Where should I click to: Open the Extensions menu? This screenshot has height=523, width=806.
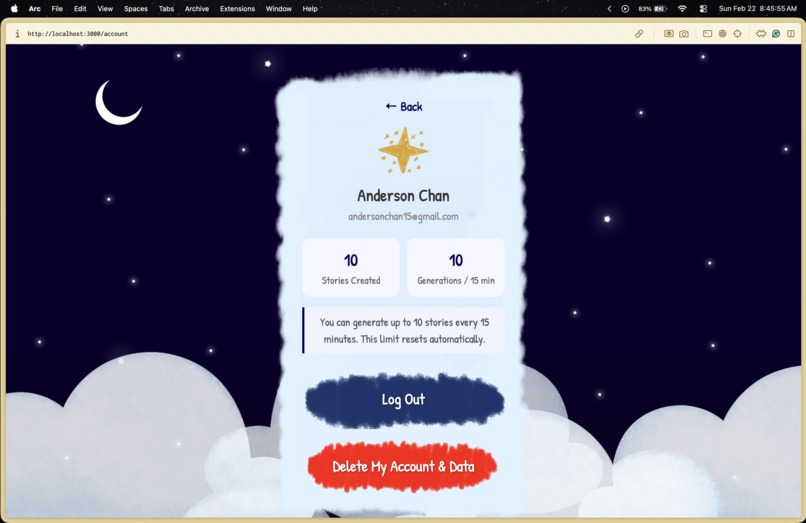pyautogui.click(x=237, y=9)
